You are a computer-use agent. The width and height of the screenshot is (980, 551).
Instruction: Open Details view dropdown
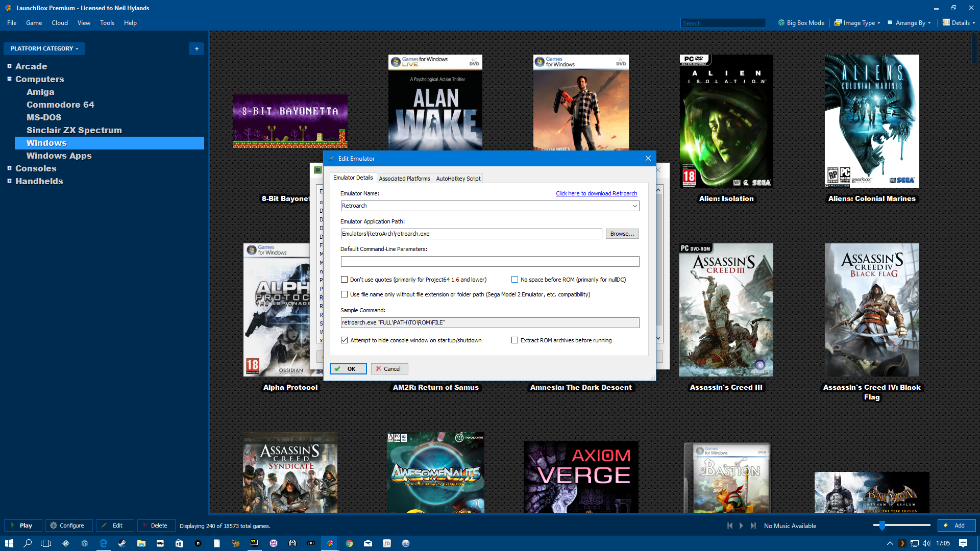coord(959,23)
